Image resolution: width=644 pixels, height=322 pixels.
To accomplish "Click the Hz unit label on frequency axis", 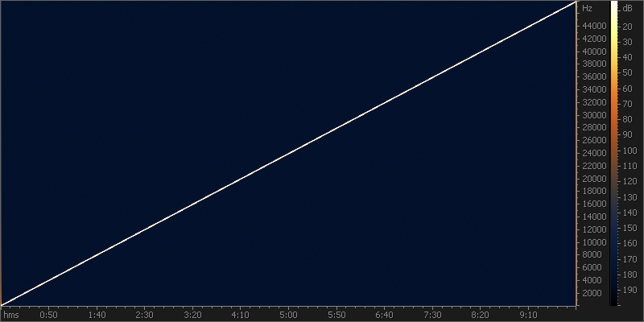I will pyautogui.click(x=587, y=8).
